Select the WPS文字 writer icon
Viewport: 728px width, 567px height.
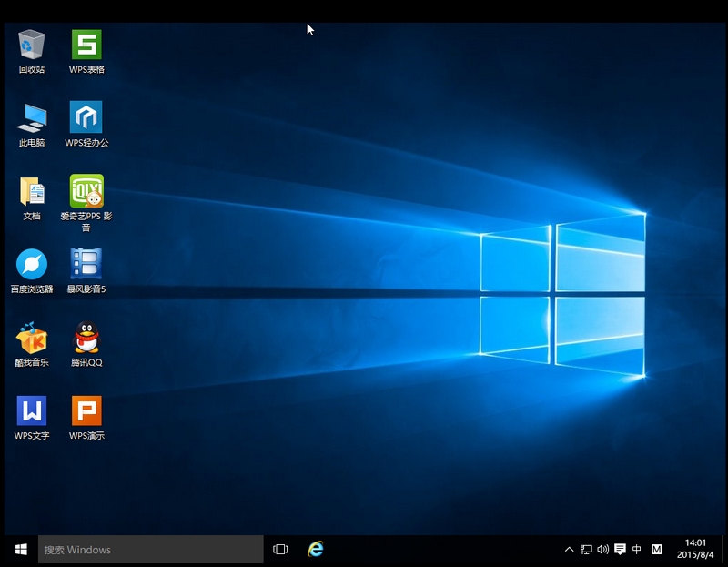pos(32,411)
